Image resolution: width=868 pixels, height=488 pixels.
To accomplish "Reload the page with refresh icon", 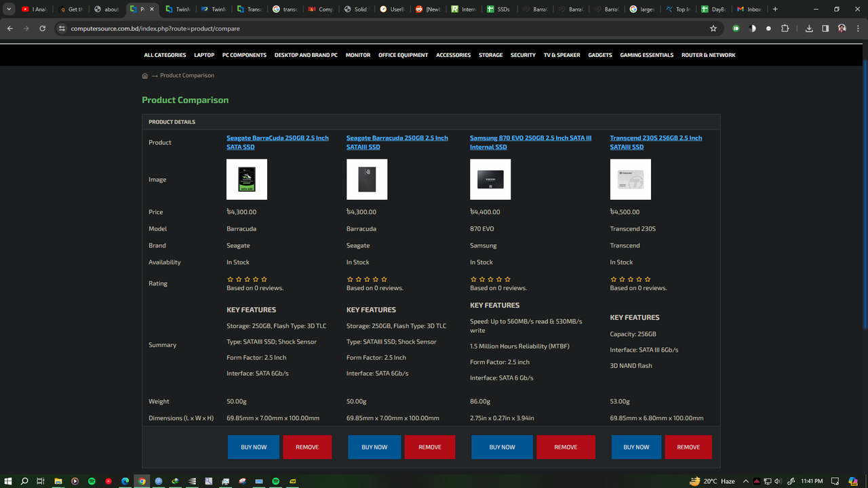I will [42, 28].
